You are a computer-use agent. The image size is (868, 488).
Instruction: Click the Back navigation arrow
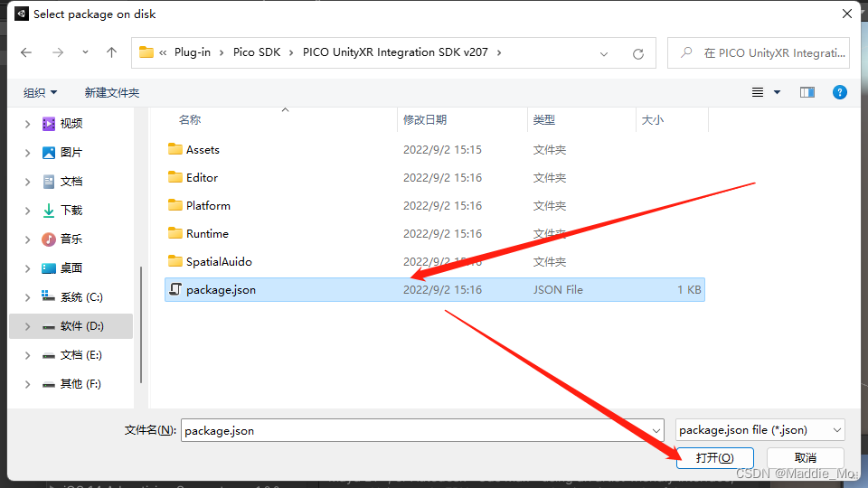point(26,52)
